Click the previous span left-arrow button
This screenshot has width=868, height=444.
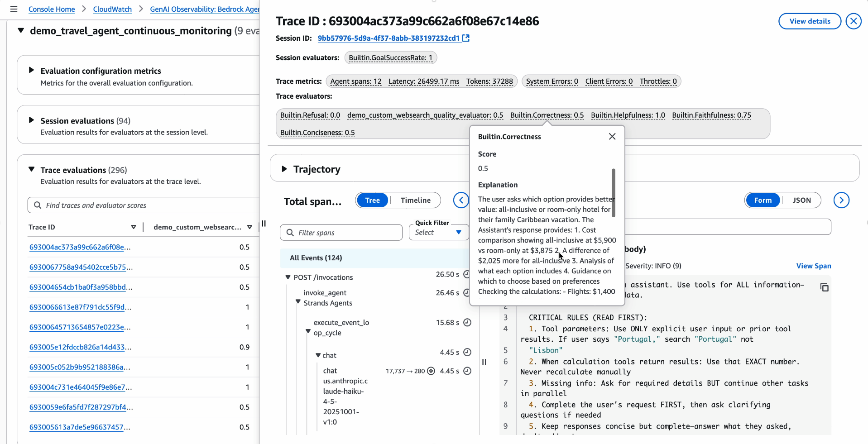pyautogui.click(x=461, y=200)
